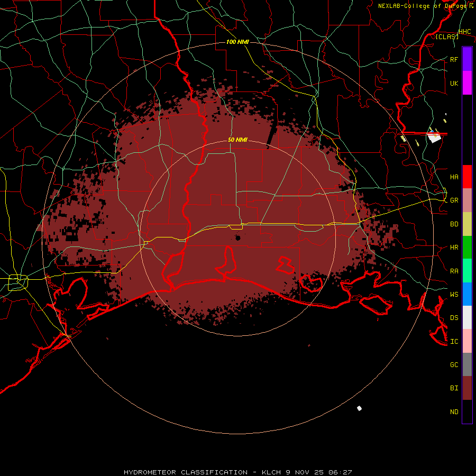Image resolution: width=476 pixels, height=476 pixels.
Task: Click the HA red legend swatch
Action: [467, 177]
